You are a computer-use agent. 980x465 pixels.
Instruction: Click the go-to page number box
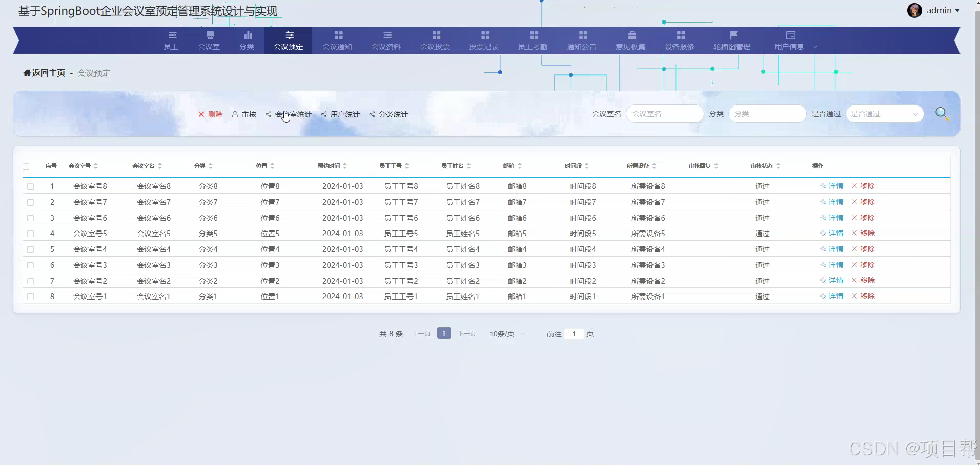574,334
